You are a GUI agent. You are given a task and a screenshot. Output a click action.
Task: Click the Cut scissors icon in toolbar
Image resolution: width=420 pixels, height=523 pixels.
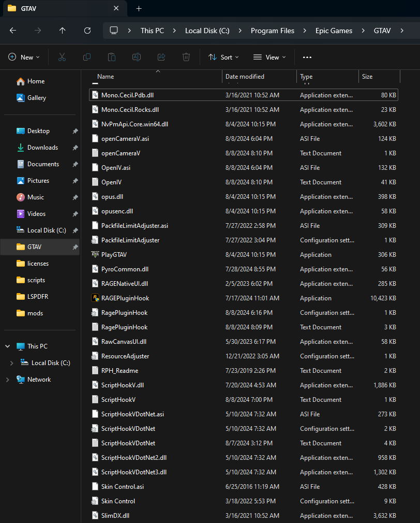(62, 57)
